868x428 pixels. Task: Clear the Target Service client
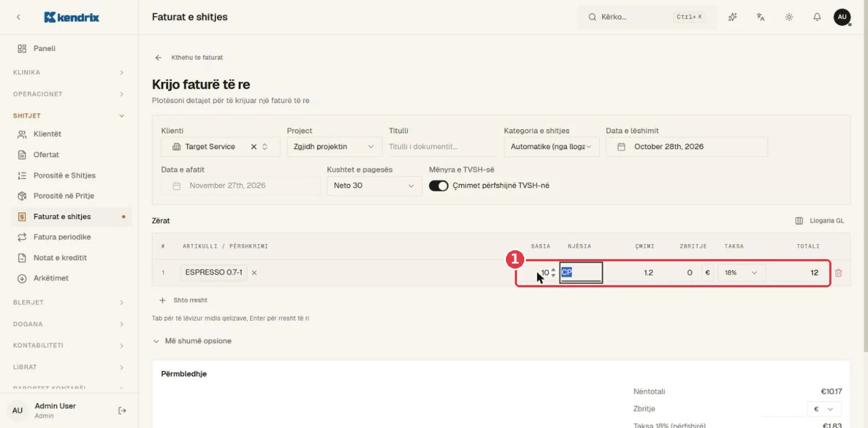[254, 147]
